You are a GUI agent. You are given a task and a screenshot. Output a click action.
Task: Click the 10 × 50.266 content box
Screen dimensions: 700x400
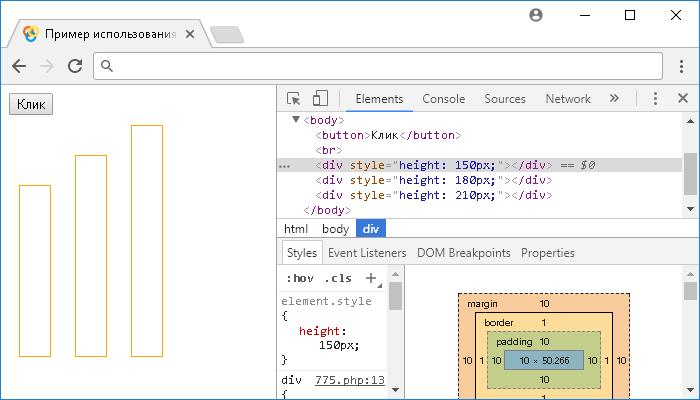(544, 360)
